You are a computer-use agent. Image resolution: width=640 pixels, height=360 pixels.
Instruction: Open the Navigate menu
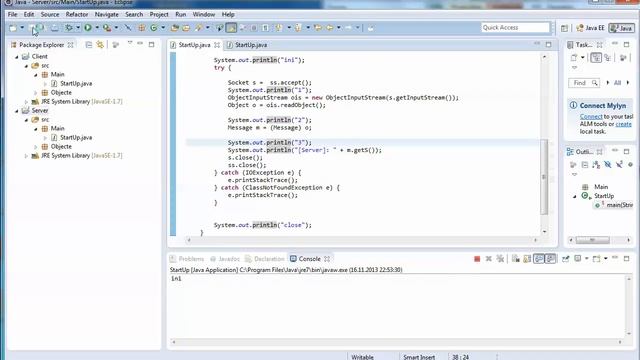click(x=107, y=14)
